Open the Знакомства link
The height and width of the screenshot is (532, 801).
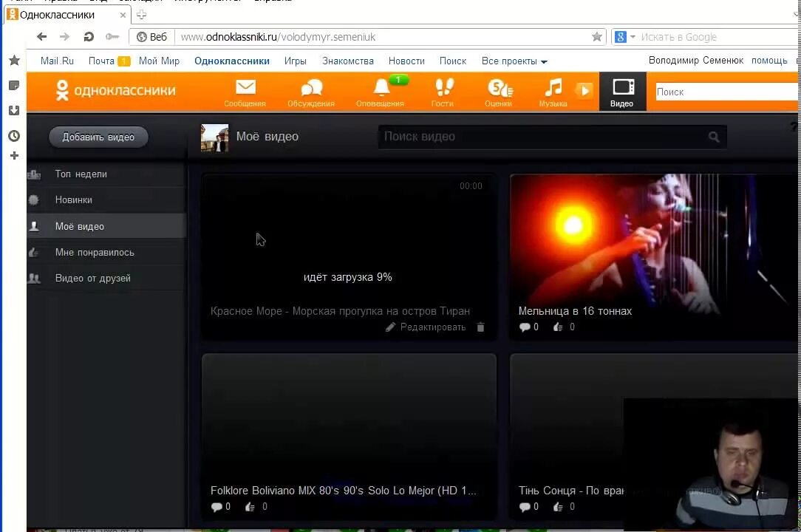348,61
